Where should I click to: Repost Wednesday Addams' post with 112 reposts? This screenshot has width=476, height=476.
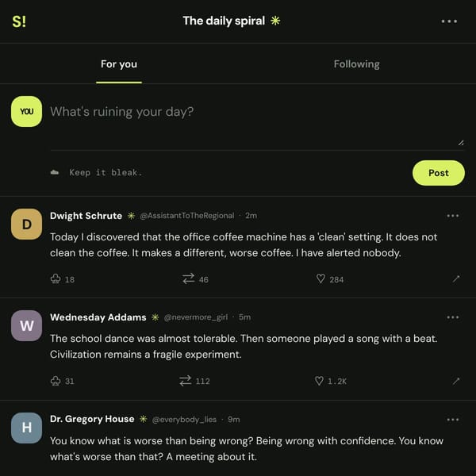[186, 381]
